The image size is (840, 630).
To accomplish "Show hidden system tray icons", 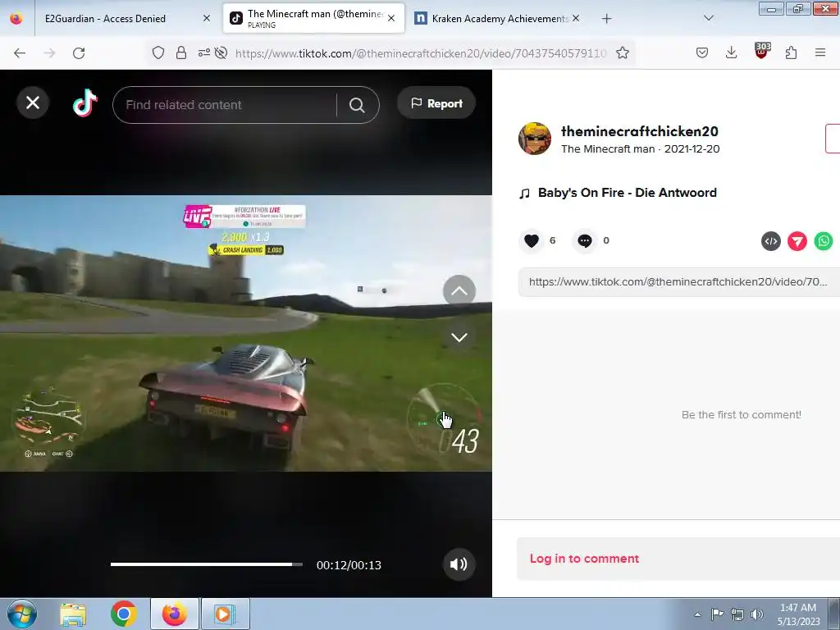I will tap(697, 614).
